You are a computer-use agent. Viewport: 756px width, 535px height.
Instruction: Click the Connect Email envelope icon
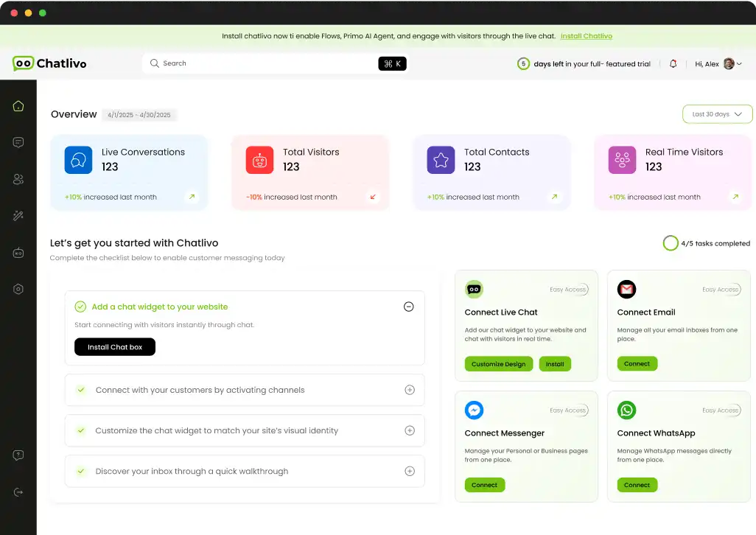(x=626, y=289)
